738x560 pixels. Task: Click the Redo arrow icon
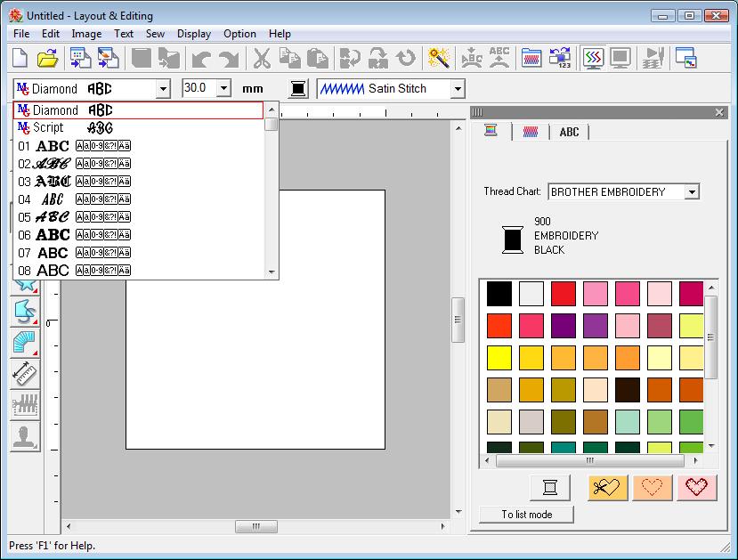[229, 59]
